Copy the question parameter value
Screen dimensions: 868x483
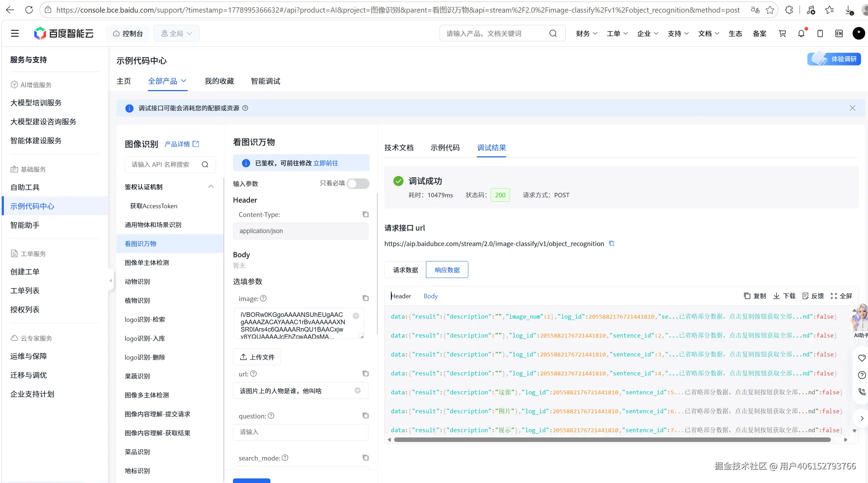365,415
